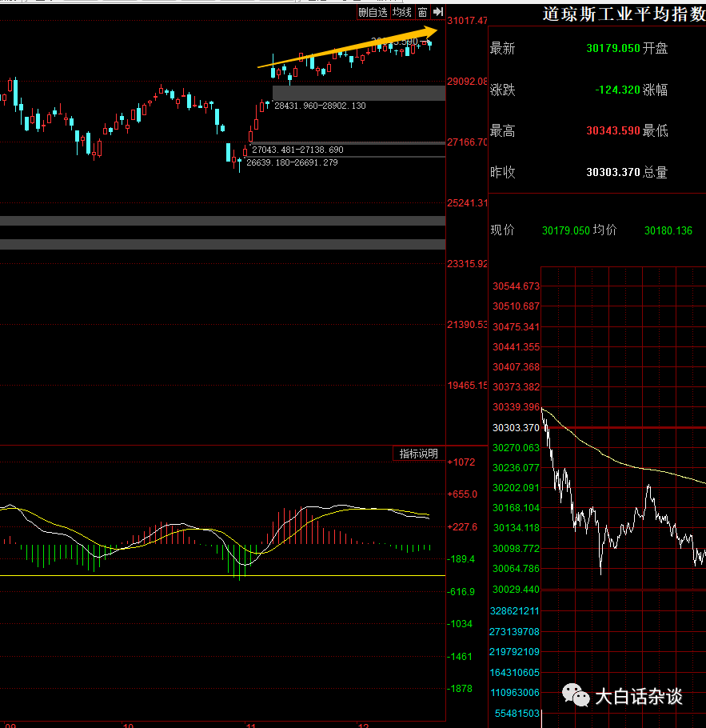Screen dimensions: 706x728
Task: Click the 27043.481-27138.690 gap label
Action: (297, 150)
